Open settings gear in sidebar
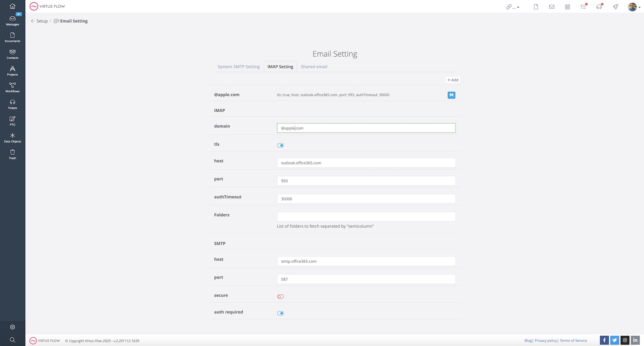This screenshot has width=644, height=346. [x=12, y=327]
